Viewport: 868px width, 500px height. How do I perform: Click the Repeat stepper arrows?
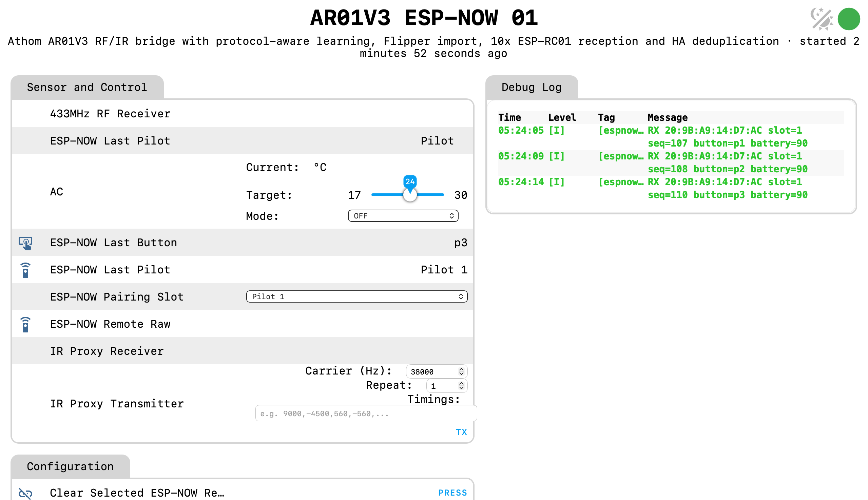click(461, 386)
